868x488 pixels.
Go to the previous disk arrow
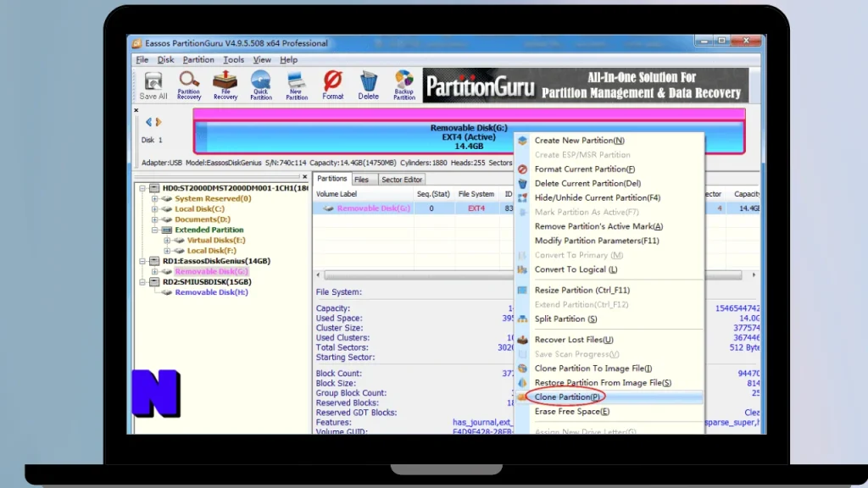(148, 122)
